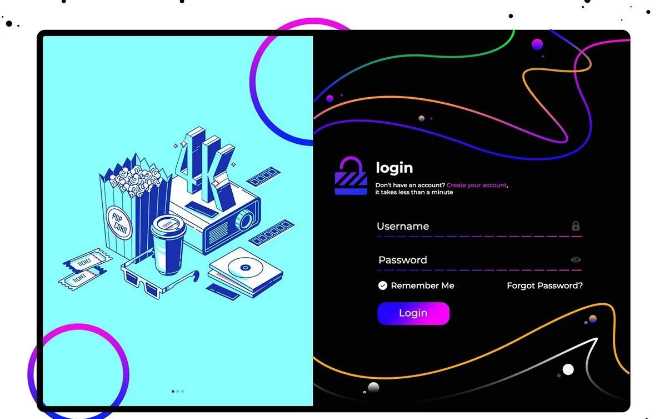
Task: Select the last carousel pagination dot
Action: coord(183,391)
